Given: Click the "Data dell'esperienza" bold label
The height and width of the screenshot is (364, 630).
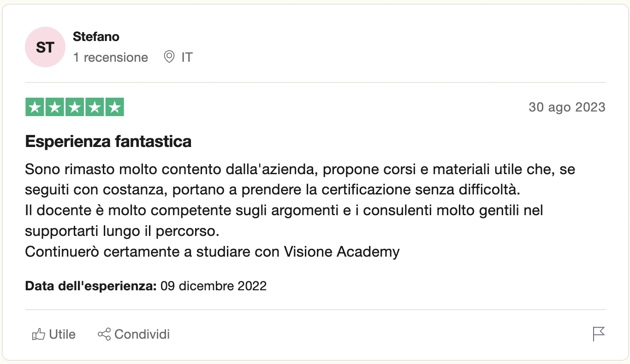Looking at the screenshot, I should 91,286.
